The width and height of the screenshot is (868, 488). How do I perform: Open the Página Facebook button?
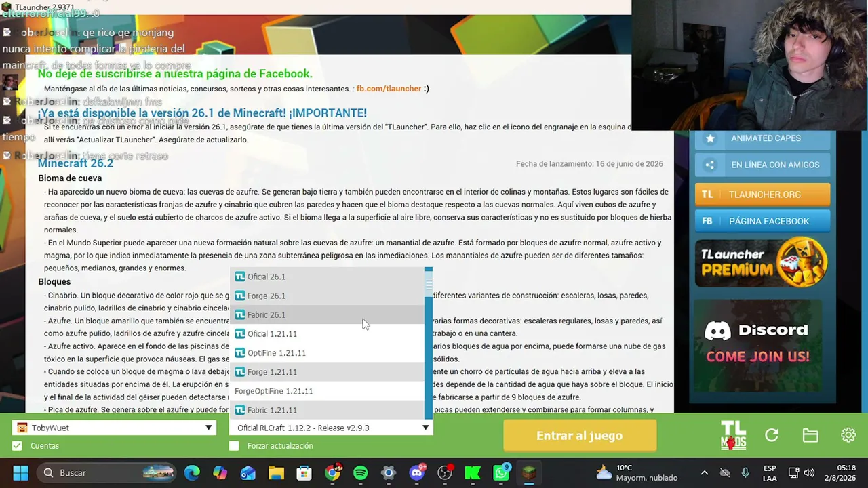coord(762,221)
